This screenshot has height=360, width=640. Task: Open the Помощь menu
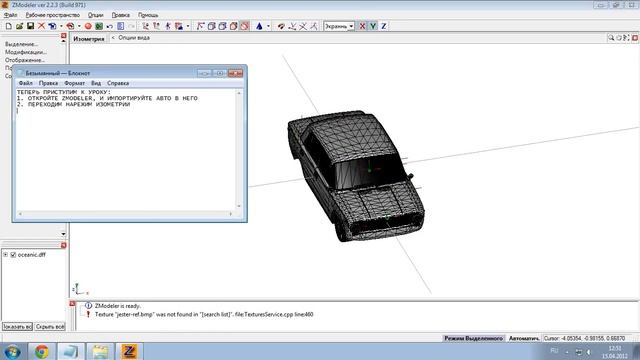148,15
